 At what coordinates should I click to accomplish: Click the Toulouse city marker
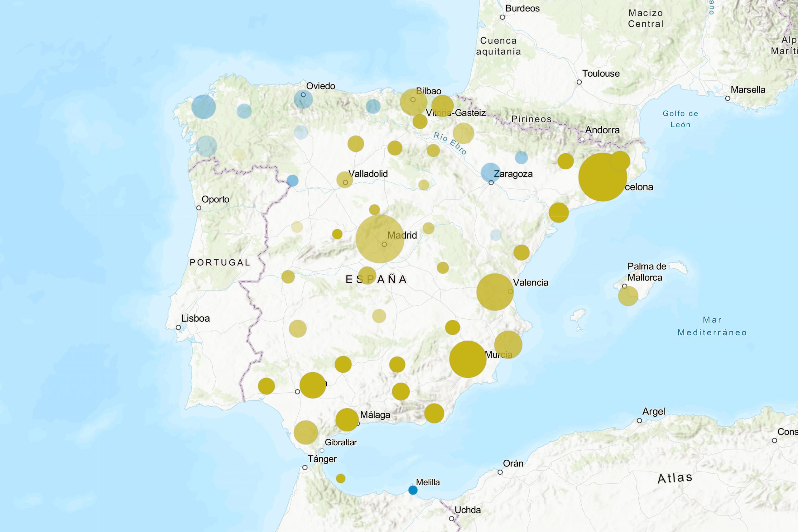coord(579,82)
